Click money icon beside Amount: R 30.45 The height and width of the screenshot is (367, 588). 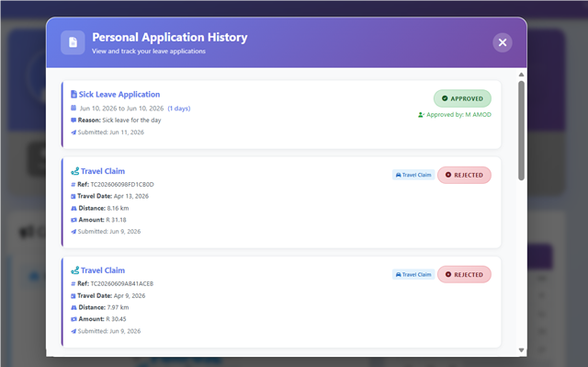pyautogui.click(x=73, y=319)
